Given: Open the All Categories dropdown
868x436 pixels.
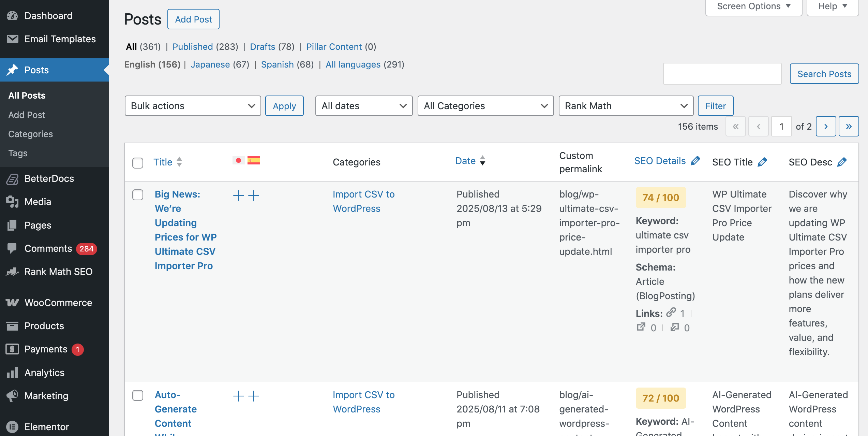Looking at the screenshot, I should click(x=486, y=106).
